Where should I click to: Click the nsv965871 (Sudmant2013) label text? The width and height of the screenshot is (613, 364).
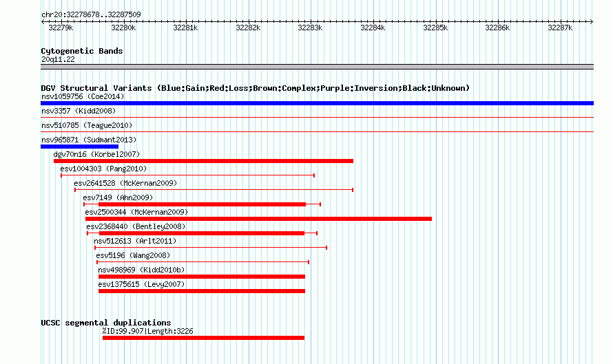[x=89, y=140]
